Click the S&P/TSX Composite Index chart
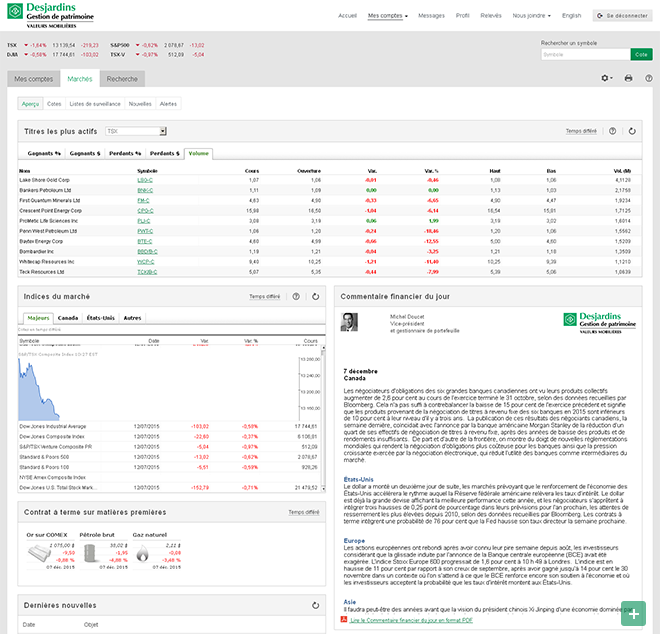The width and height of the screenshot is (660, 634). click(169, 387)
